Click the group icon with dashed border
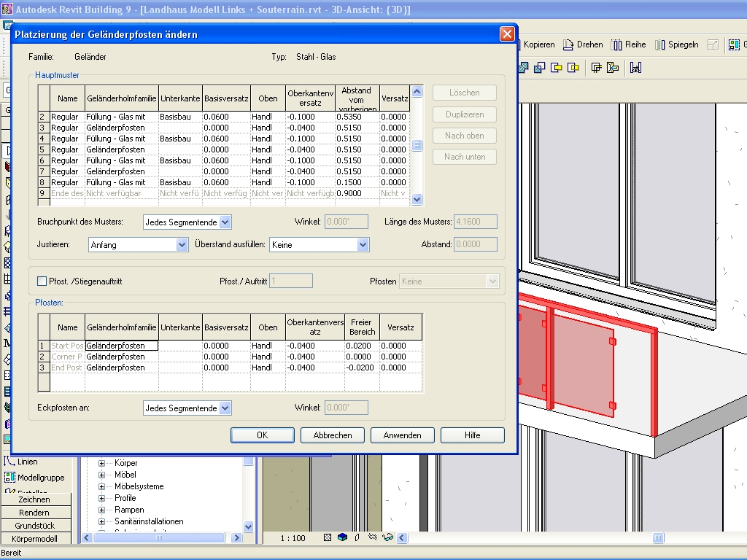 734,44
